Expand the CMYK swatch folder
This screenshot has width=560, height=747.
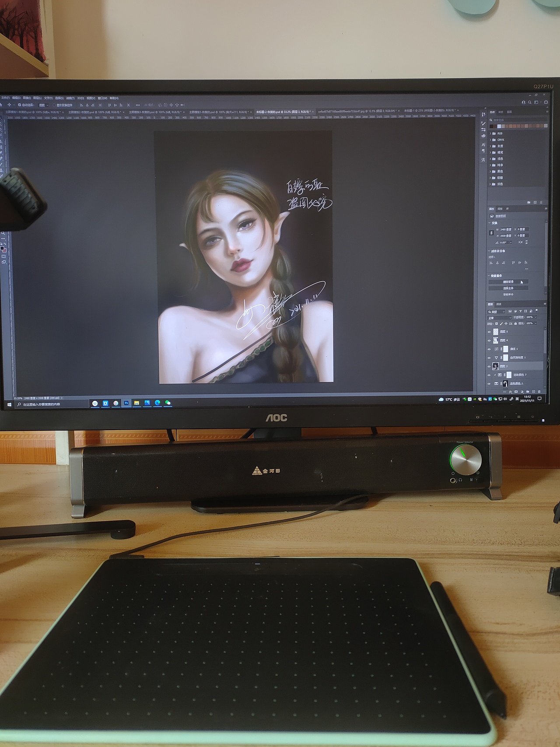tap(490, 140)
